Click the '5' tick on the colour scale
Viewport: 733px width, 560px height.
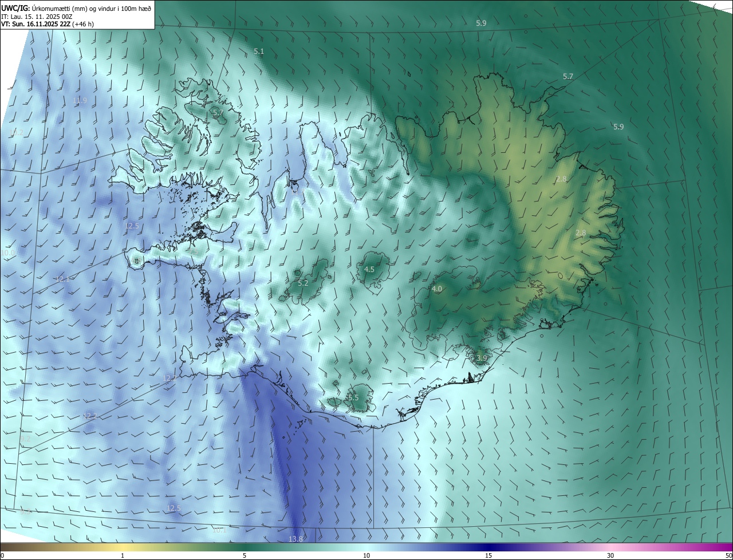point(245,556)
